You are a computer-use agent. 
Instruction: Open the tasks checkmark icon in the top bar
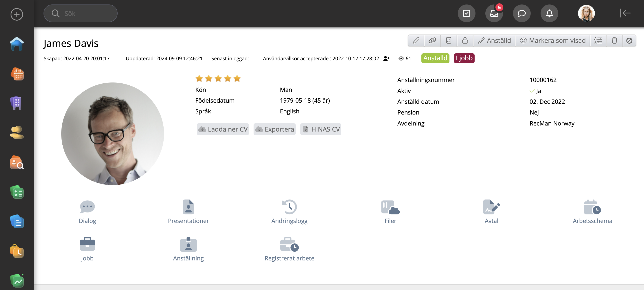pyautogui.click(x=466, y=13)
